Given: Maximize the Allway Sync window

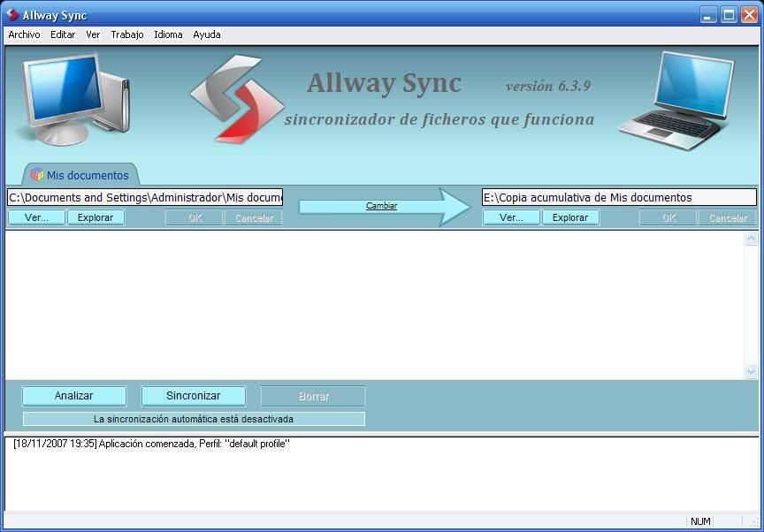Looking at the screenshot, I should [729, 15].
